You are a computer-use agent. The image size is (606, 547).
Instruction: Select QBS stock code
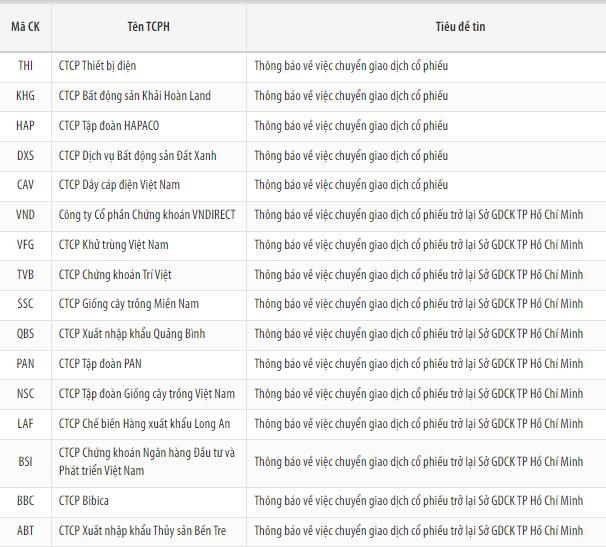tap(25, 334)
